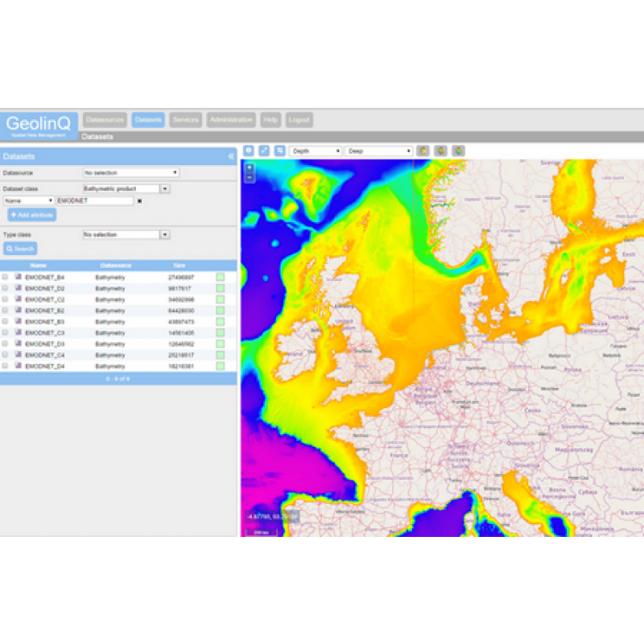Image resolution: width=644 pixels, height=644 pixels.
Task: Click the Search button
Action: click(20, 249)
